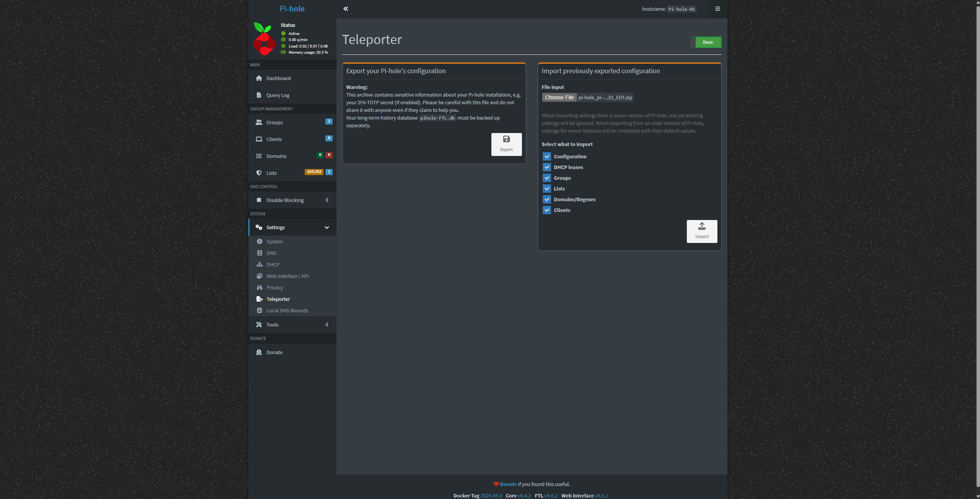The image size is (980, 499).
Task: Click the DHCP network icon
Action: (x=260, y=264)
